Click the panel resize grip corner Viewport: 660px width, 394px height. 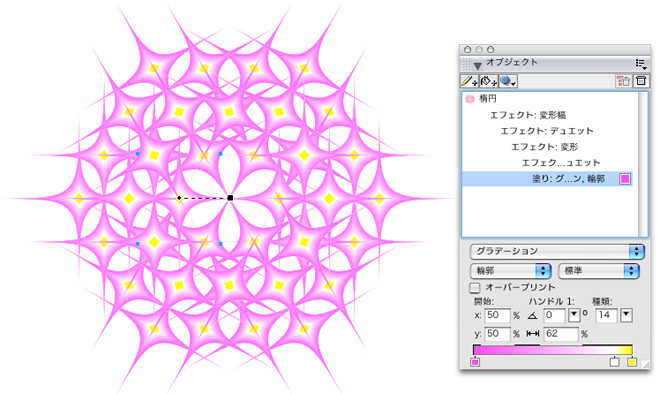[x=646, y=365]
